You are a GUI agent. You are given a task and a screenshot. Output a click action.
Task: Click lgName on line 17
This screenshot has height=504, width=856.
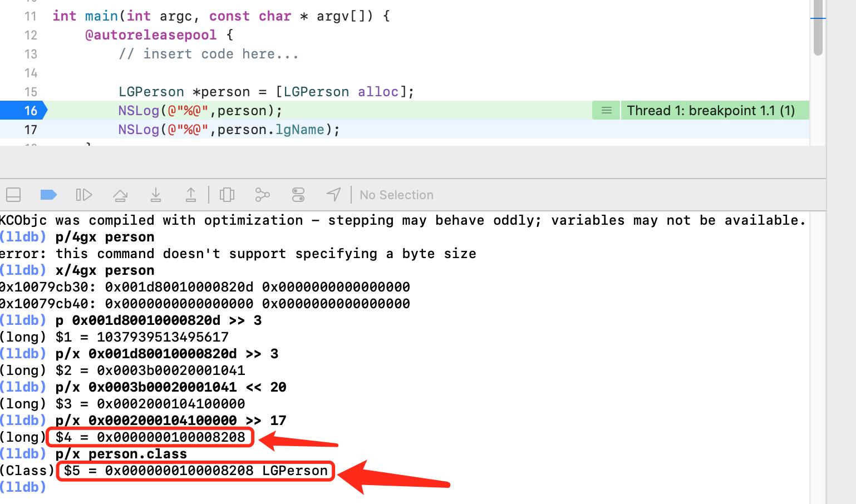[x=299, y=130]
